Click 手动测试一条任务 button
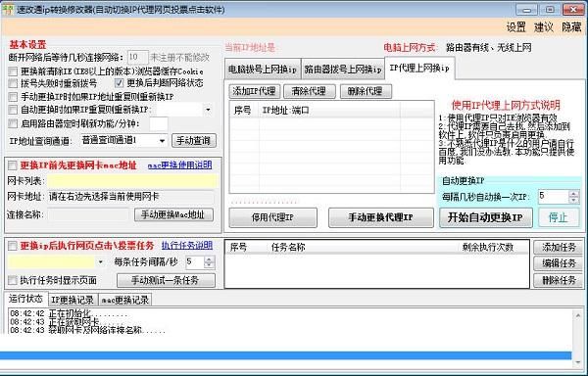The width and height of the screenshot is (588, 376). click(167, 280)
